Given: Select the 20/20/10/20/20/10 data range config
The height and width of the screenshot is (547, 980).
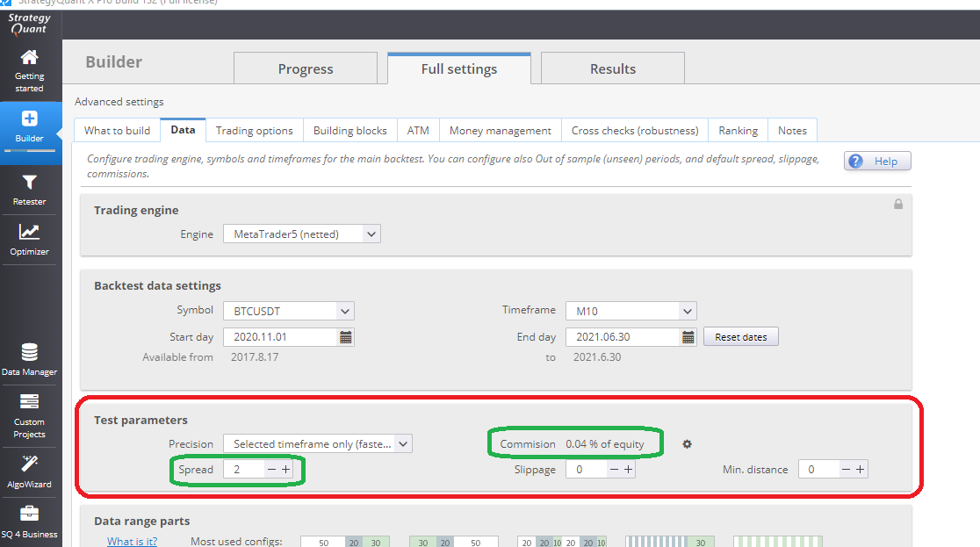Looking at the screenshot, I should tap(562, 542).
